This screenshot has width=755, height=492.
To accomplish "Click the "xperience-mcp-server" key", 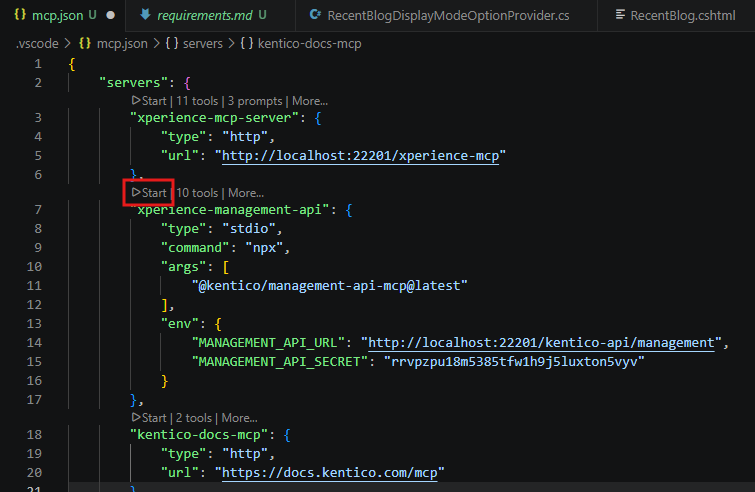I will (214, 118).
